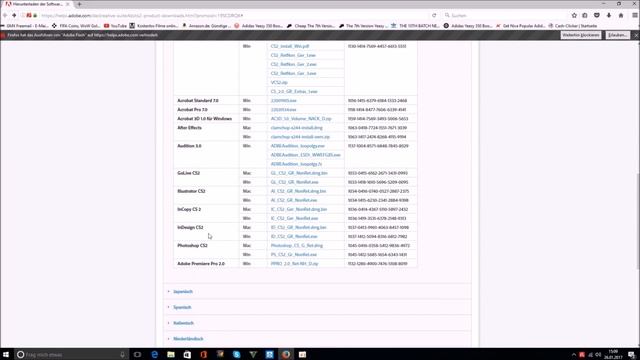Open the Cash-Clicker Startseite bookmark
Viewport: 640px width, 360px height.
[573, 26]
